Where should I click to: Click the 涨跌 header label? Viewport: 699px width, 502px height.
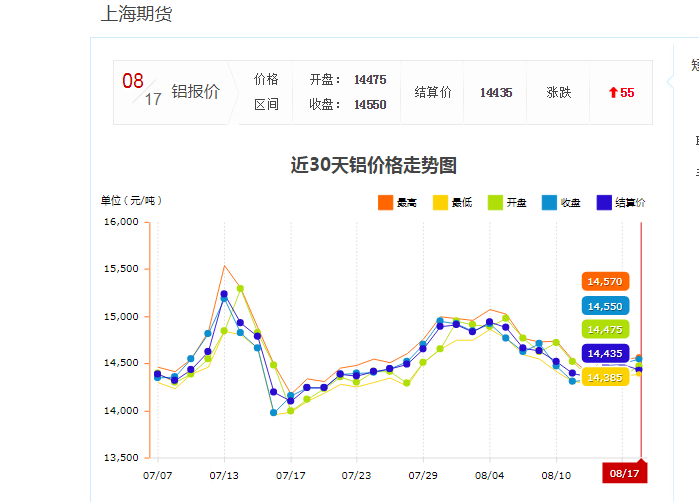point(559,92)
